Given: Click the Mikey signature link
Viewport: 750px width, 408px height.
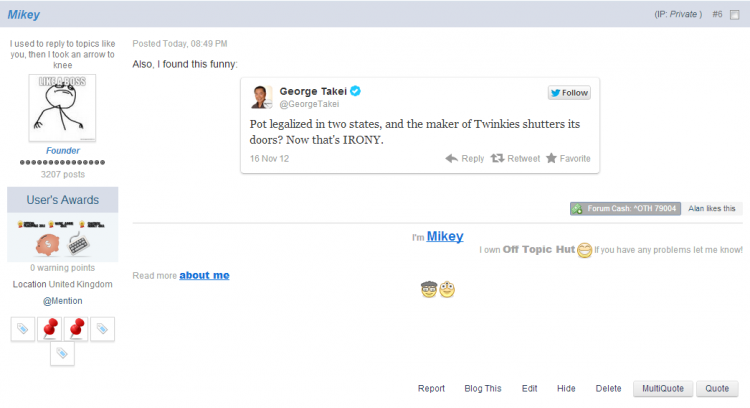Looking at the screenshot, I should [445, 236].
